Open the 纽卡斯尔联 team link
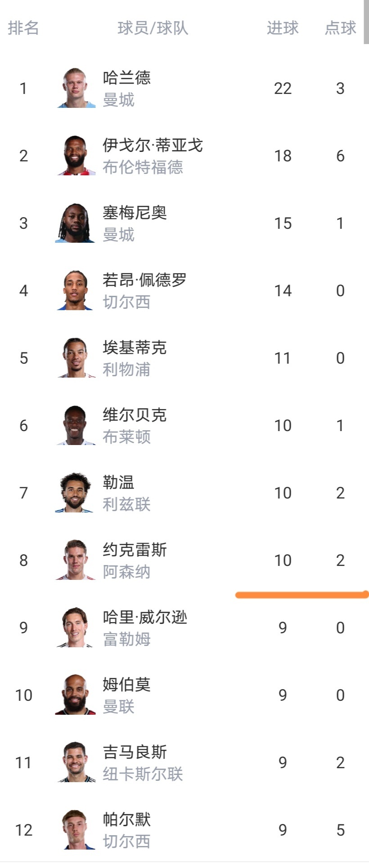Viewport: 369px width, 868px height. pos(143,774)
